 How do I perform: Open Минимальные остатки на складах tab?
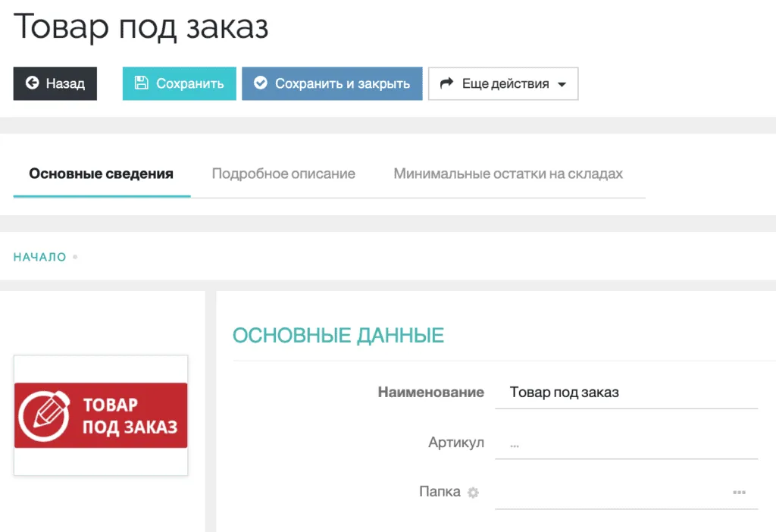[x=508, y=174]
